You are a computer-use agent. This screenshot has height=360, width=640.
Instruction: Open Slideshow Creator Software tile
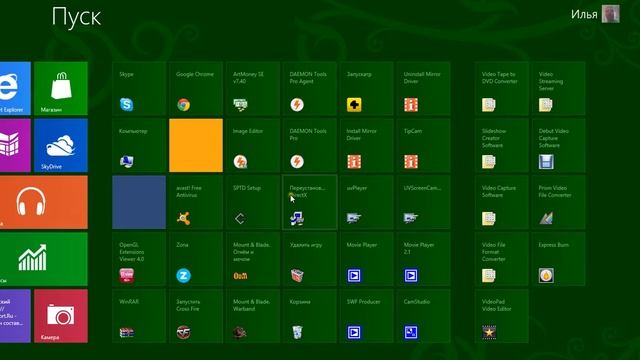[502, 145]
